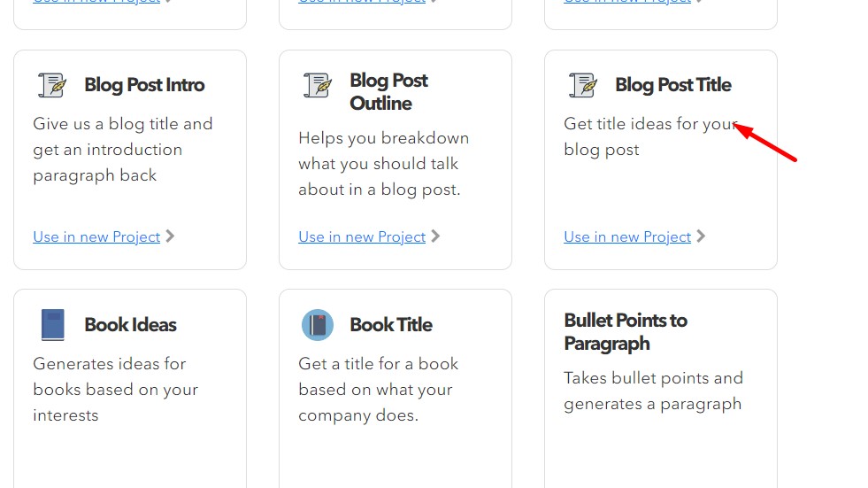Click the Book Ideas description text
Screen dimensions: 868x488
coord(115,389)
